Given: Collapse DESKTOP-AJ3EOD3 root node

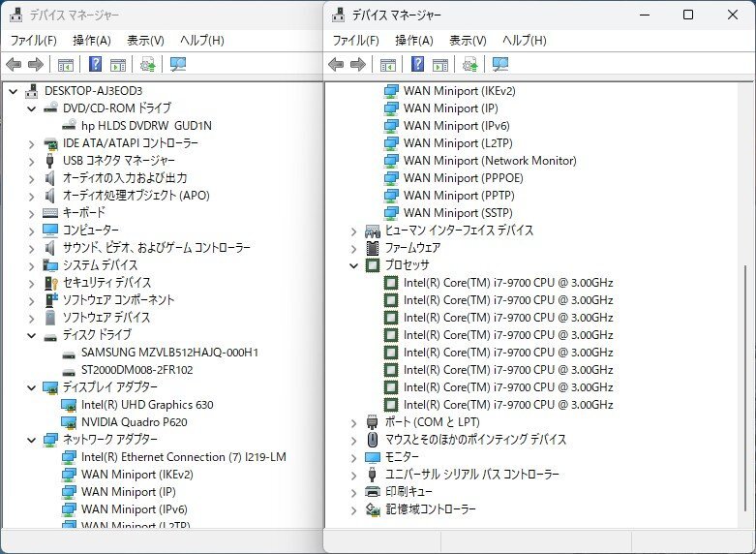Looking at the screenshot, I should click(x=13, y=91).
